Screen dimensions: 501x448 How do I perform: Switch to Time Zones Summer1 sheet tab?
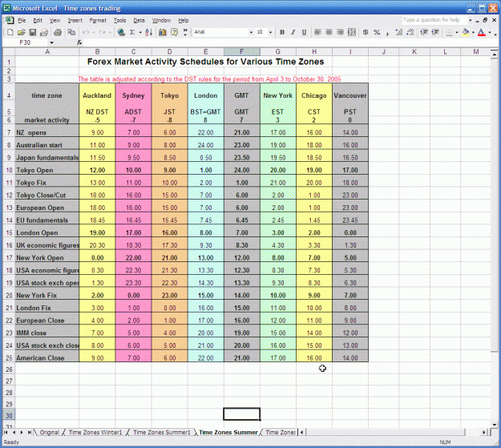point(161,432)
